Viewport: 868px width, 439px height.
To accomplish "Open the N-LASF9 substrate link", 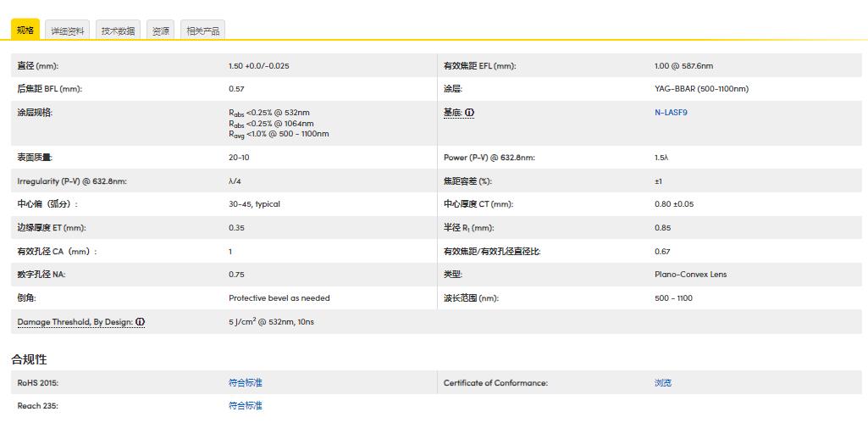I will click(671, 113).
